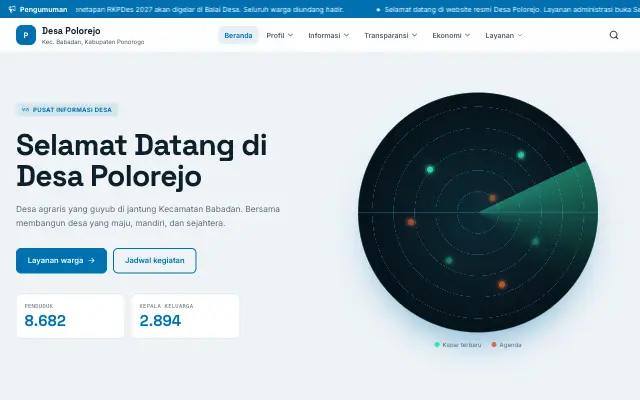
Task: Click arrow icon in Layanan warga button
Action: coord(91,260)
